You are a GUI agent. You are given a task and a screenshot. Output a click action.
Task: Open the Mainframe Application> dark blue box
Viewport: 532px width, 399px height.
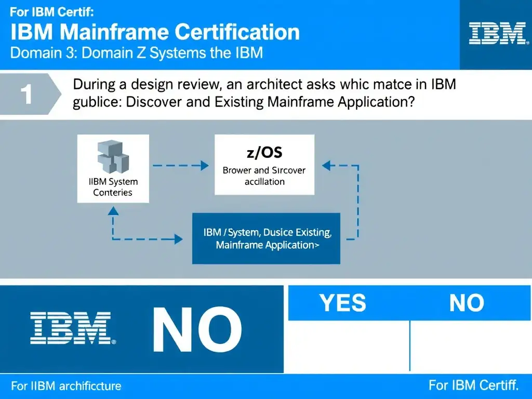pos(266,238)
